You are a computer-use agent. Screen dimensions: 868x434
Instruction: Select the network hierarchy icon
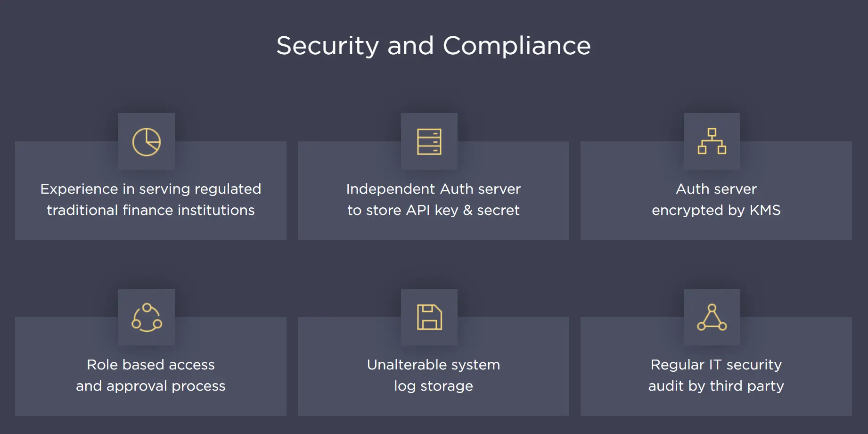(712, 141)
